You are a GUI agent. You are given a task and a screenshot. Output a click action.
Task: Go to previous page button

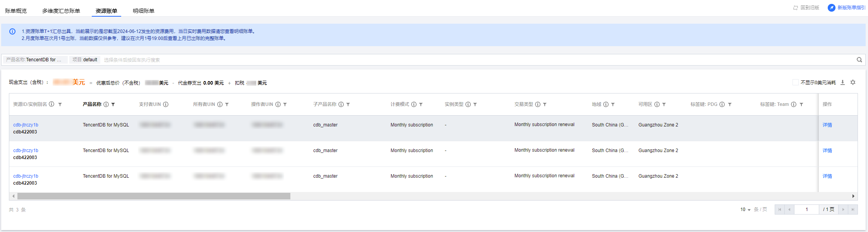[789, 209]
